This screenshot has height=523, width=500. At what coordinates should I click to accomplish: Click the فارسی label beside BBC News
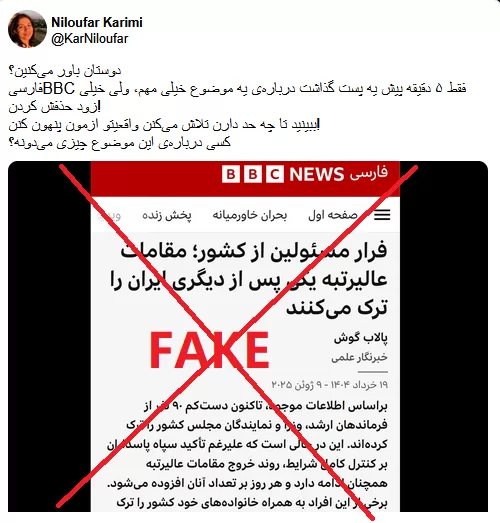point(369,174)
